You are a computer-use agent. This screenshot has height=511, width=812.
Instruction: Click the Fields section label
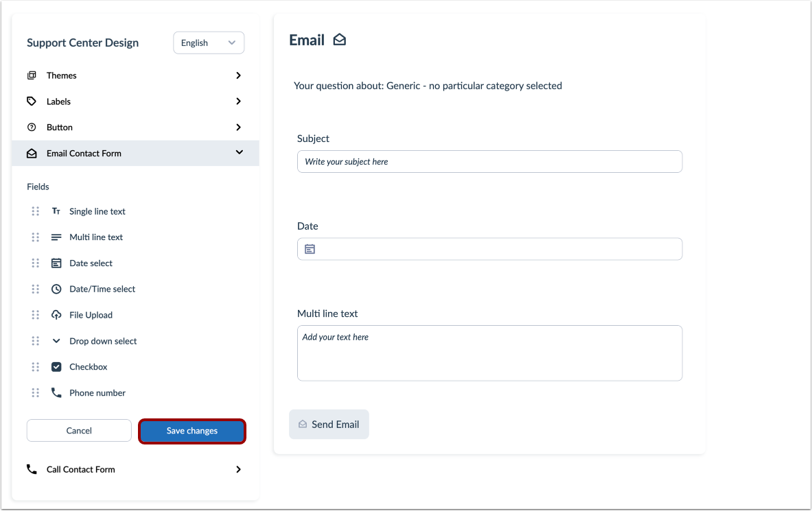click(38, 187)
